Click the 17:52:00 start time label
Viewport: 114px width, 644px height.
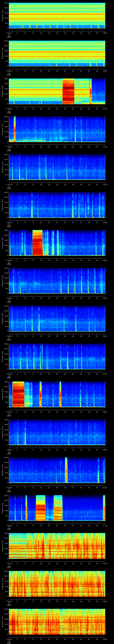[x=9, y=601]
